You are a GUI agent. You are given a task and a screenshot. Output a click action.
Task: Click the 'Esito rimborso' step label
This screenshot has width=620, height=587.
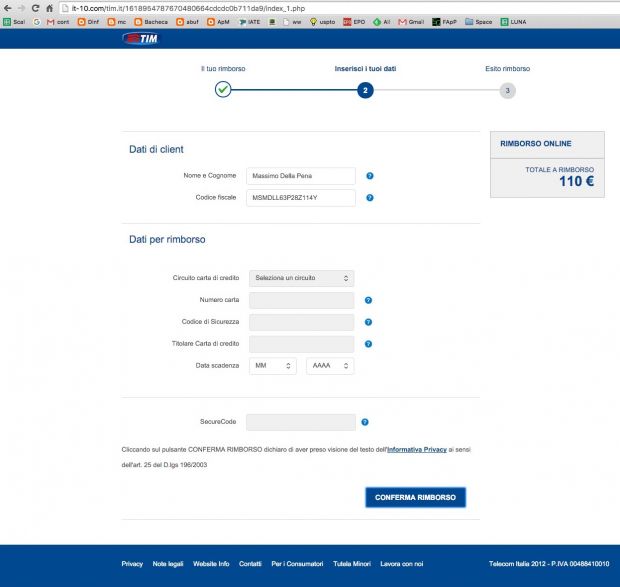tap(508, 69)
